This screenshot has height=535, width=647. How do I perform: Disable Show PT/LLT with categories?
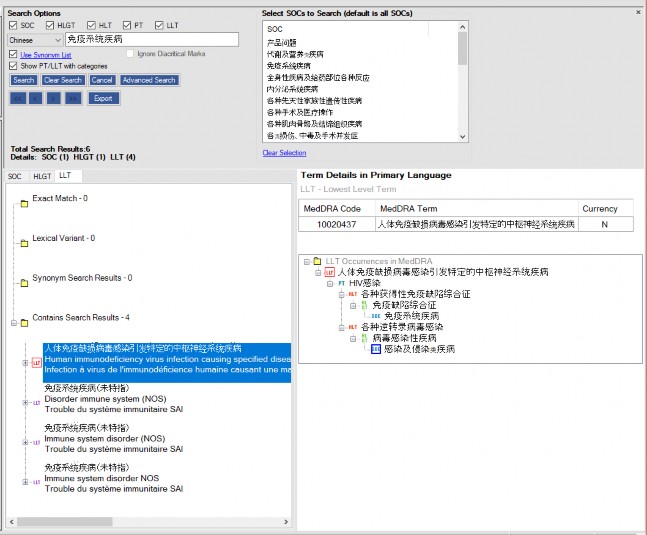tap(13, 65)
